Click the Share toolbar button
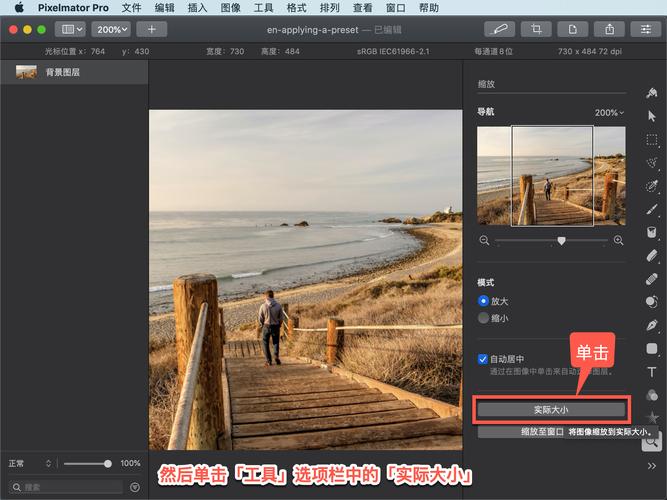Image resolution: width=667 pixels, height=500 pixels. click(609, 29)
